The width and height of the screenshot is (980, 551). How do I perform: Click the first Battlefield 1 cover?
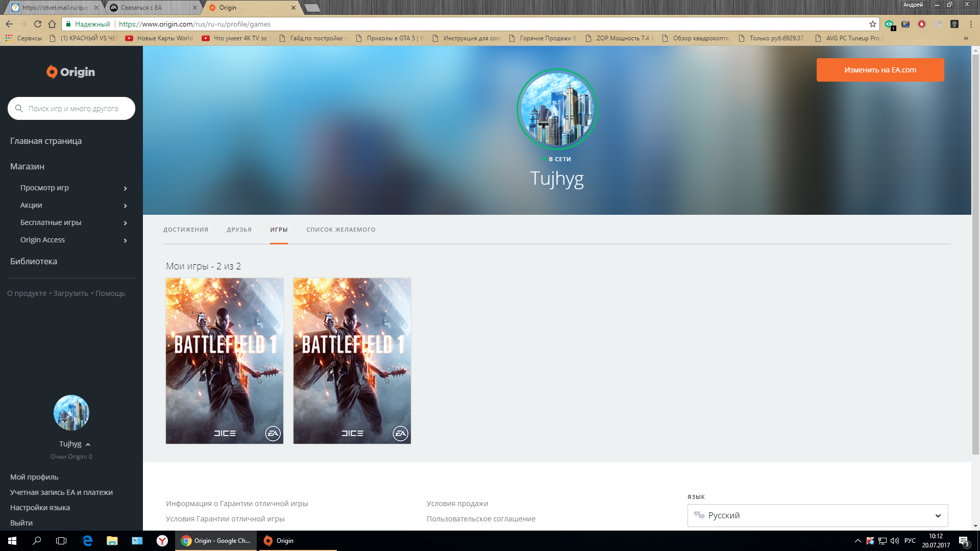(x=225, y=361)
